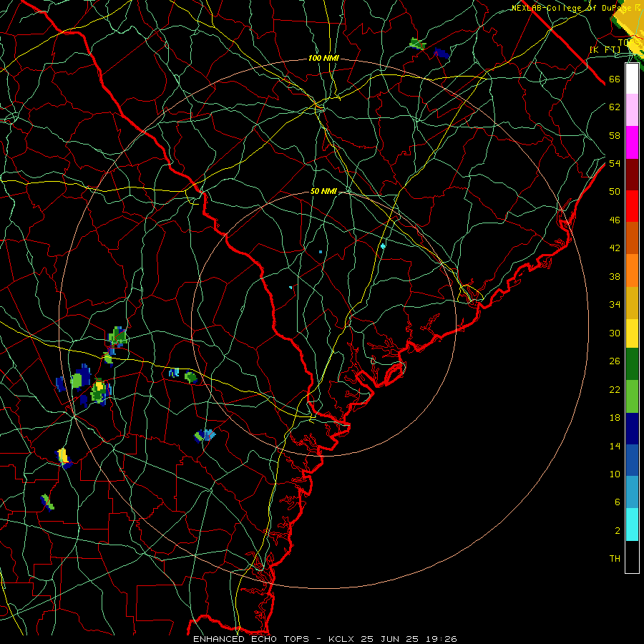Click the "50 NMI" range ring label
The width and height of the screenshot is (644, 644).
tap(323, 191)
